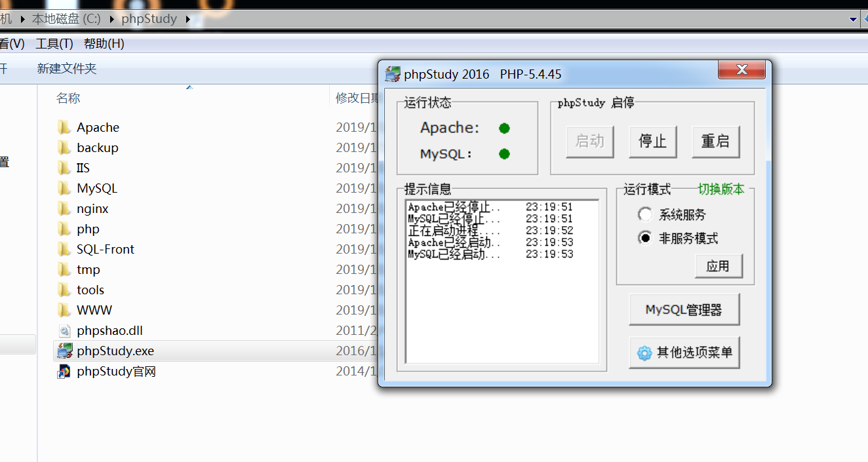Select the 系统服务 radio button
The image size is (868, 462).
[645, 214]
